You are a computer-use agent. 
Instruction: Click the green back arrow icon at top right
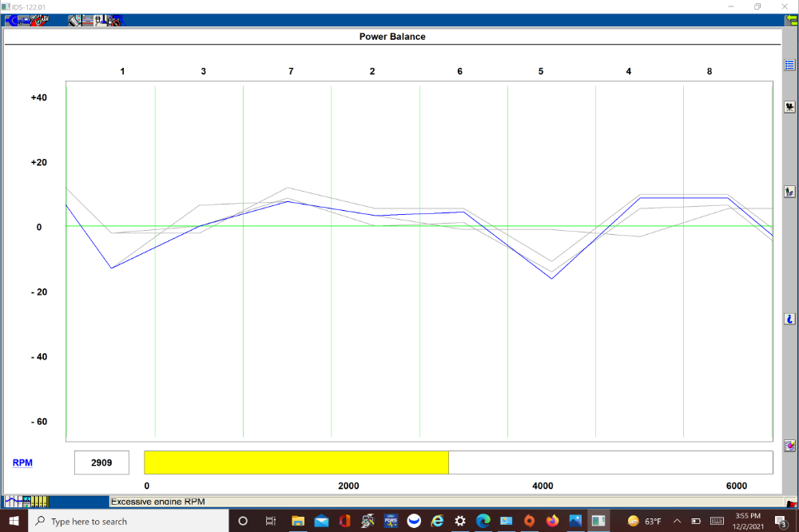(x=791, y=21)
